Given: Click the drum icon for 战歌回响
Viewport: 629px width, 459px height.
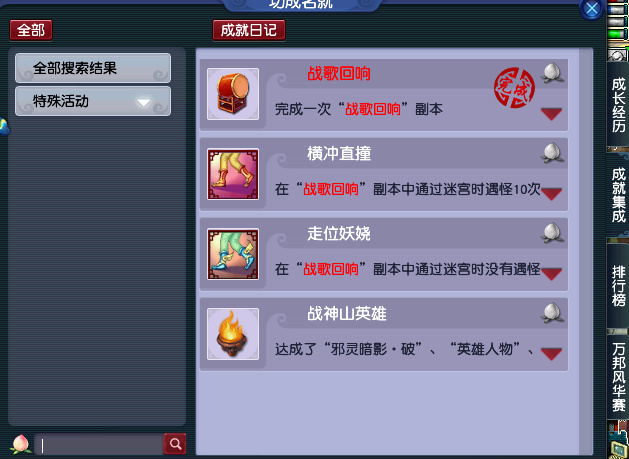Looking at the screenshot, I should 233,94.
